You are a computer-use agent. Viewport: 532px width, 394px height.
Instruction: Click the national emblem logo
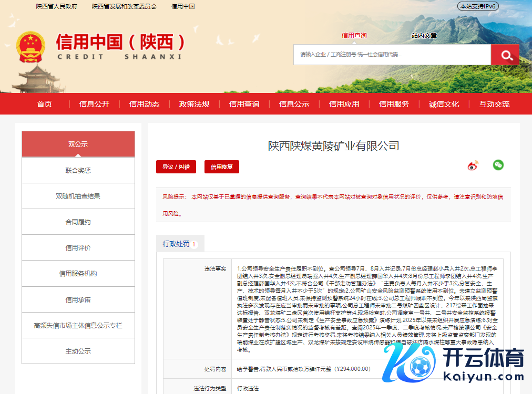pos(30,47)
